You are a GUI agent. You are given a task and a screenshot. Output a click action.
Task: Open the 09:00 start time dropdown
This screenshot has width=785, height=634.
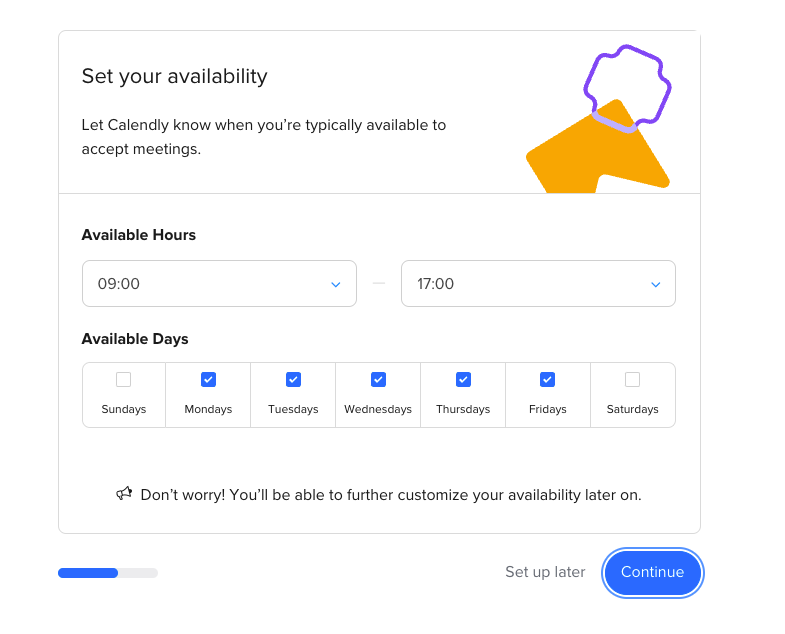coord(219,283)
